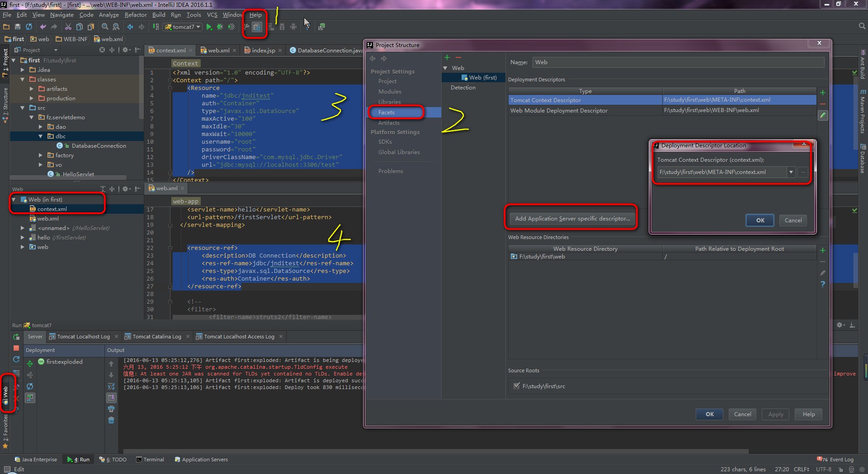This screenshot has width=868, height=474.
Task: Select SDKs under Platform Settings
Action: (385, 142)
